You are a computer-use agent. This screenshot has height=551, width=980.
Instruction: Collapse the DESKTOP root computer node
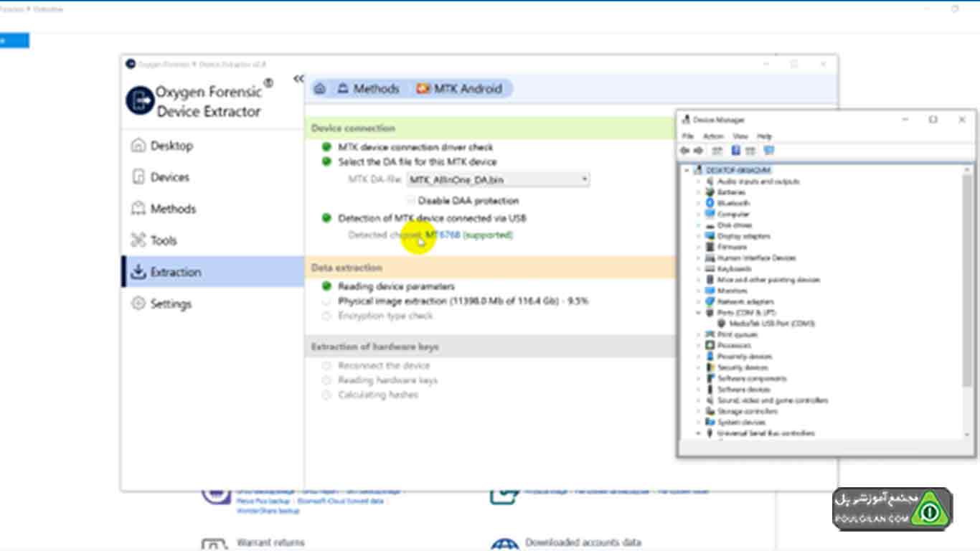coord(687,171)
